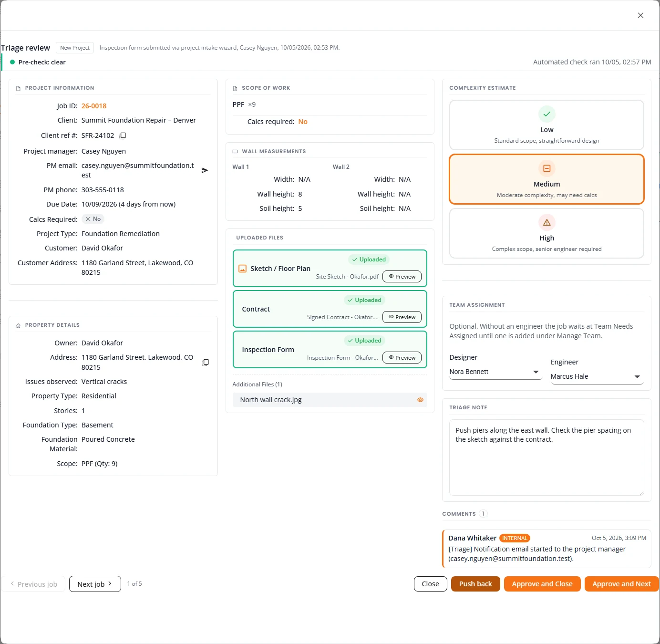Click the Uploaded badge on Contract
Viewport: 660px width, 644px height.
364,300
